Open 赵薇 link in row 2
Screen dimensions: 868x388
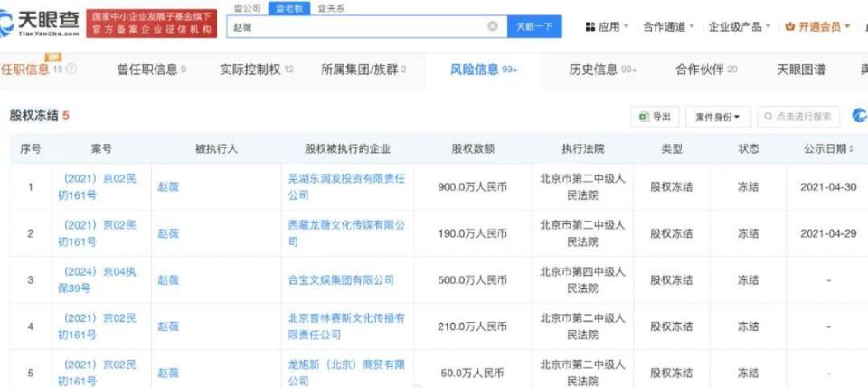tap(168, 233)
